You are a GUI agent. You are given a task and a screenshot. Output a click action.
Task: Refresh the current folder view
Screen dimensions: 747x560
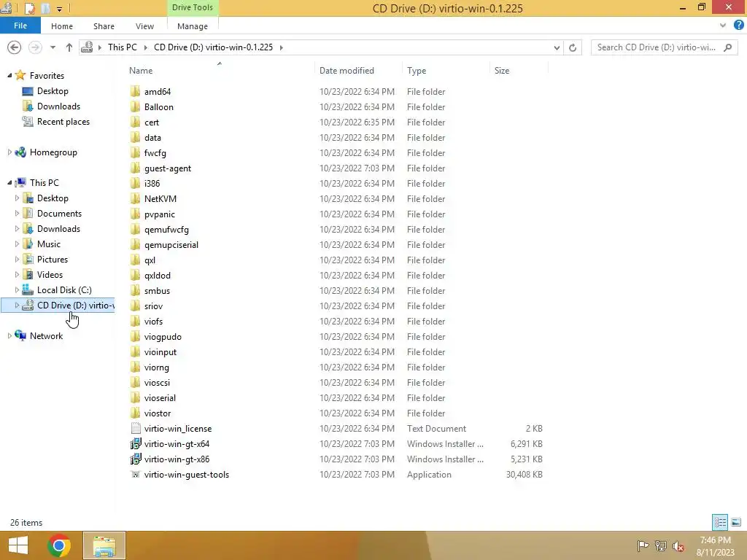point(573,47)
